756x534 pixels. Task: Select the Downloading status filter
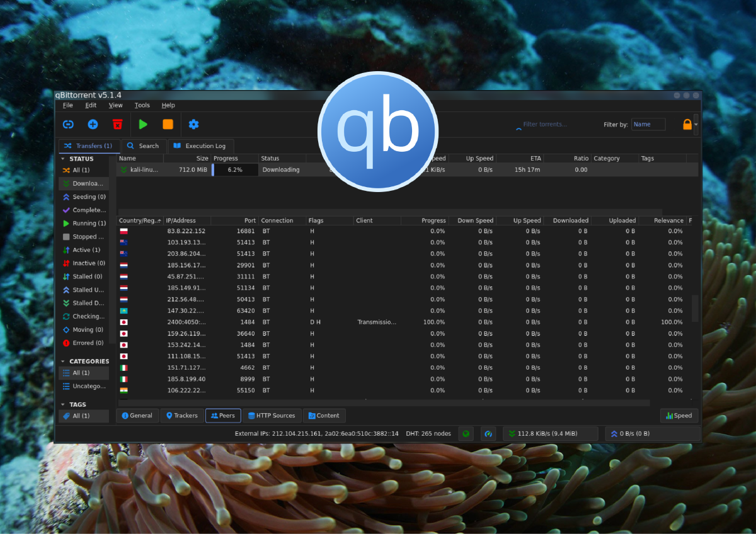pyautogui.click(x=84, y=183)
